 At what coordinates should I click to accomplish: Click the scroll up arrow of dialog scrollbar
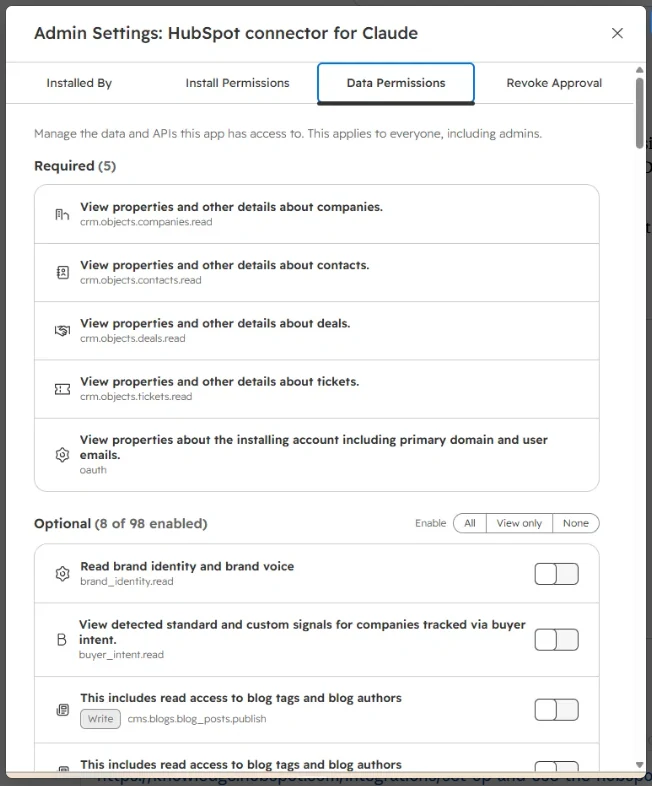pos(639,70)
